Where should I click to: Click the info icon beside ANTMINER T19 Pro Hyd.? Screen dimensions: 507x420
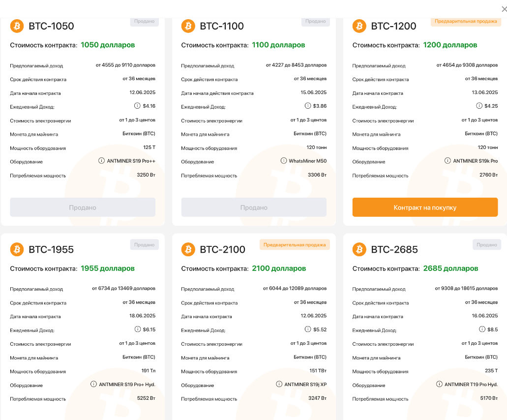[439, 384]
